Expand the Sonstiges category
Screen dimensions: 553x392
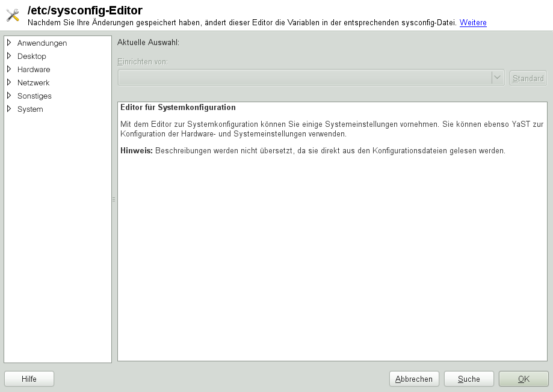8,96
